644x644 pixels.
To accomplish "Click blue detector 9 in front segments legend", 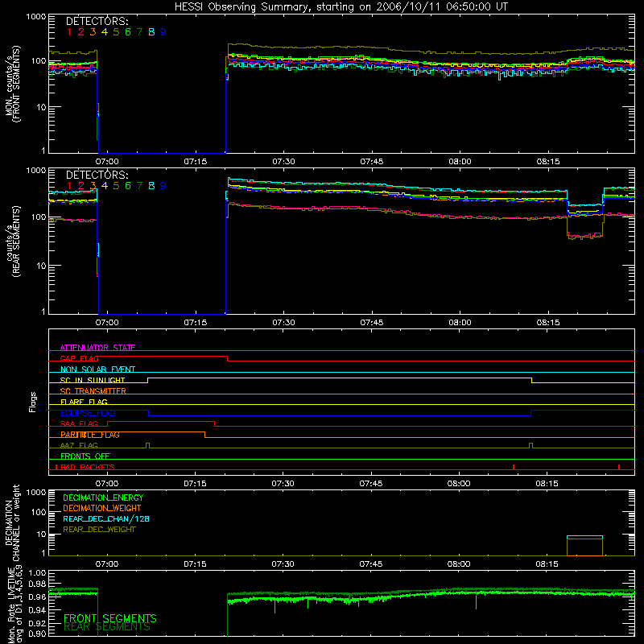I will click(163, 31).
